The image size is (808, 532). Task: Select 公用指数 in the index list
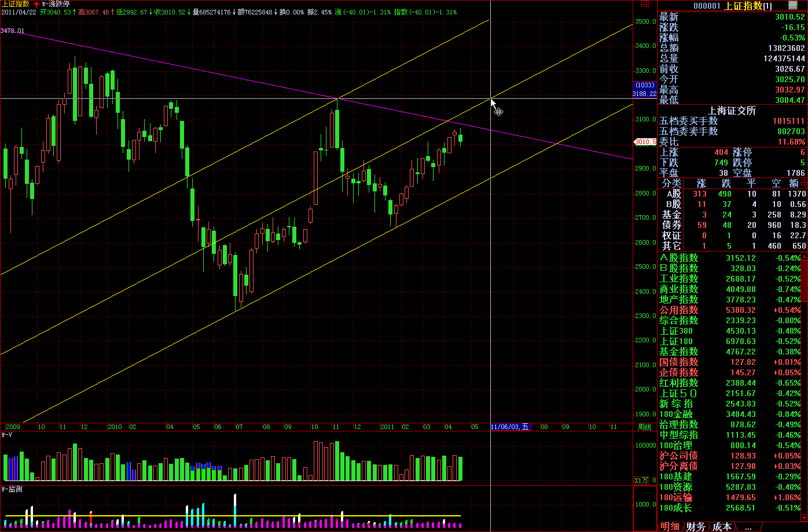coord(679,310)
